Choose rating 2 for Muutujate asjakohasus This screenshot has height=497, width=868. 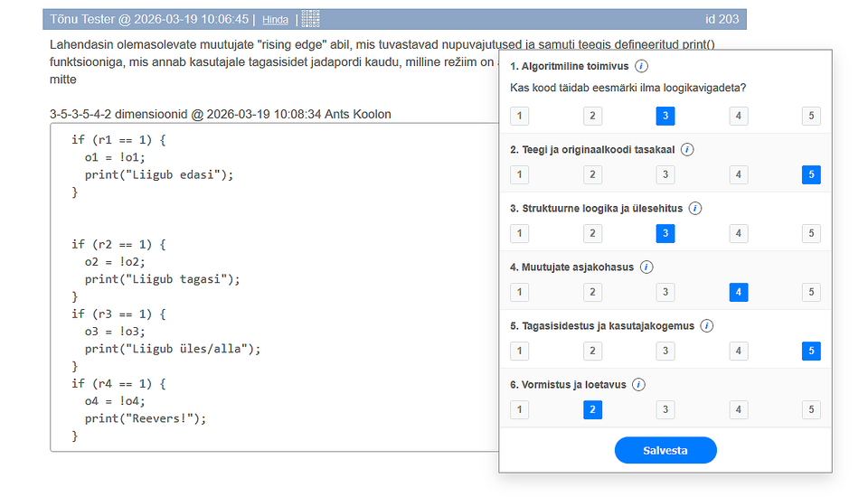pos(592,292)
